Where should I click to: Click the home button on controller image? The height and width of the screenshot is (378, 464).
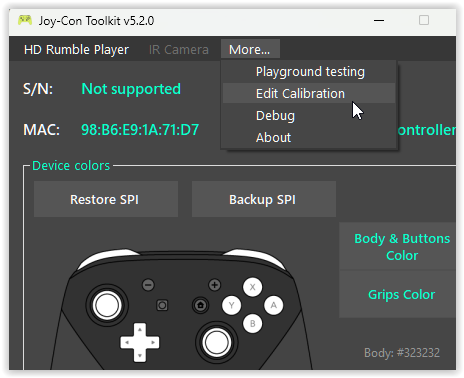tap(200, 305)
